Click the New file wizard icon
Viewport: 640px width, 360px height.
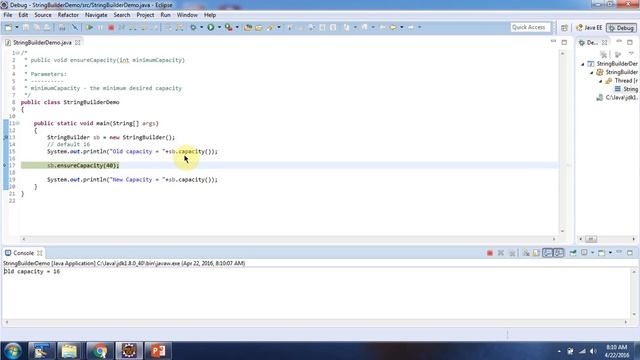[x=8, y=27]
